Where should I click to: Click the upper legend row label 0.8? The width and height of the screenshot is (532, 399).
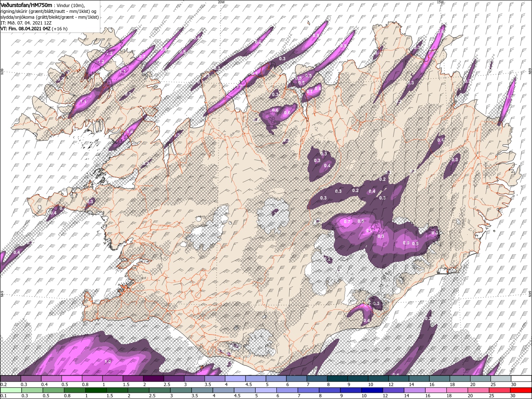tap(86, 384)
